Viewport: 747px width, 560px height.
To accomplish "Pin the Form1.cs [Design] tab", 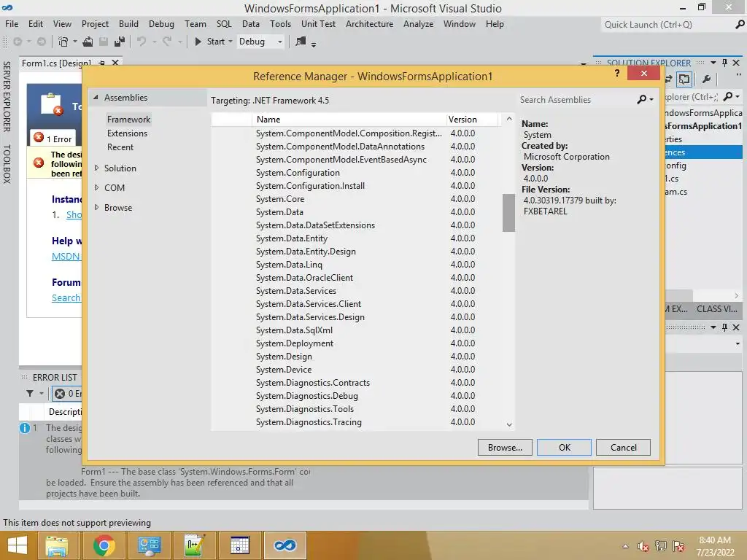I will (x=101, y=63).
